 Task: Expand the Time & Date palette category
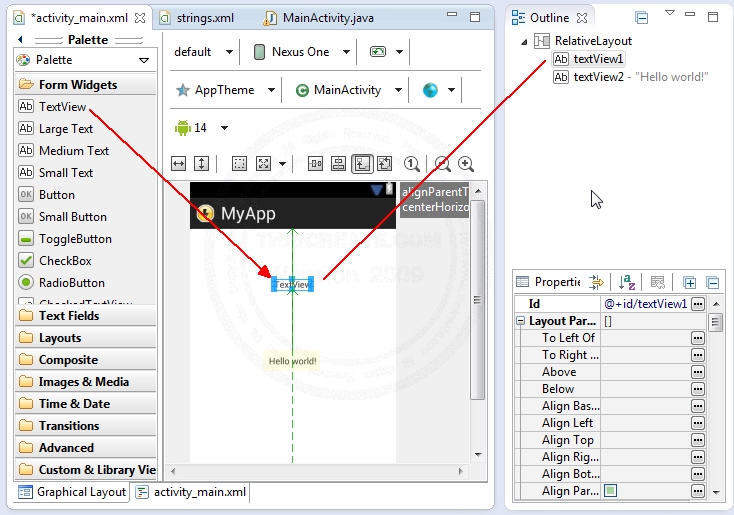tap(86, 404)
